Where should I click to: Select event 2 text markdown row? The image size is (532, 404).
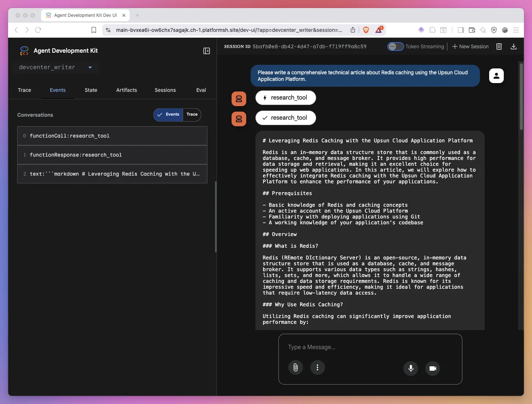(112, 174)
